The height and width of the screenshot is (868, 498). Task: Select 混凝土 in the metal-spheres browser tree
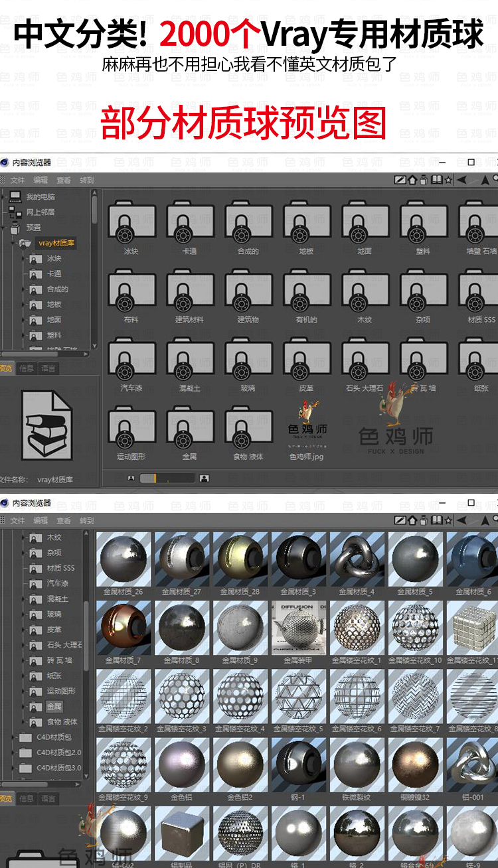pyautogui.click(x=58, y=599)
